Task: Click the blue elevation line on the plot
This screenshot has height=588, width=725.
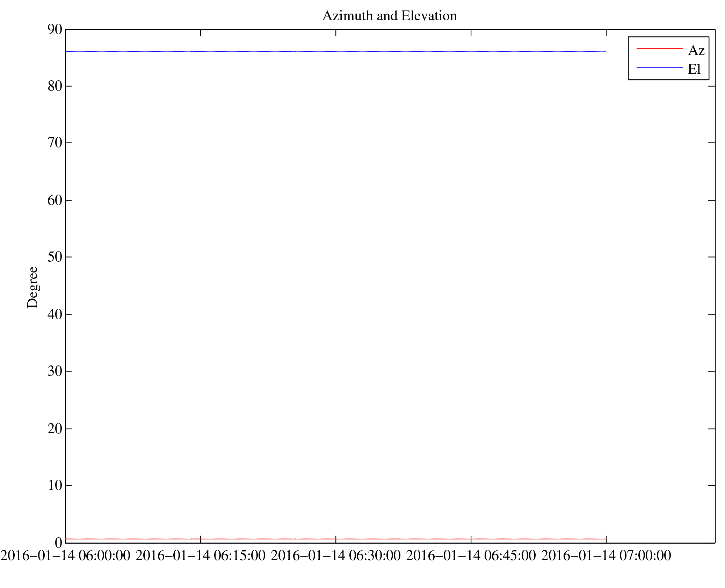Action: tap(335, 52)
